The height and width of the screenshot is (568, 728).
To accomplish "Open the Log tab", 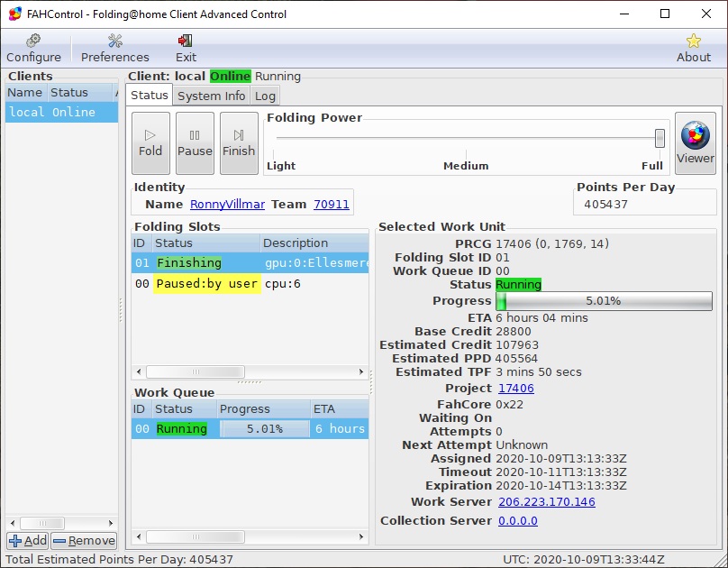I will click(265, 96).
